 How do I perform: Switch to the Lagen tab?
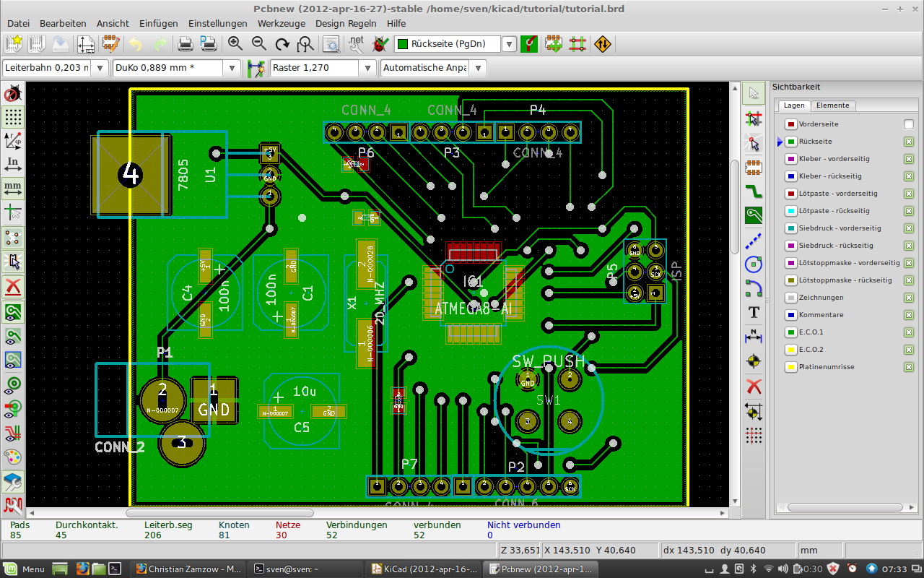(x=794, y=105)
